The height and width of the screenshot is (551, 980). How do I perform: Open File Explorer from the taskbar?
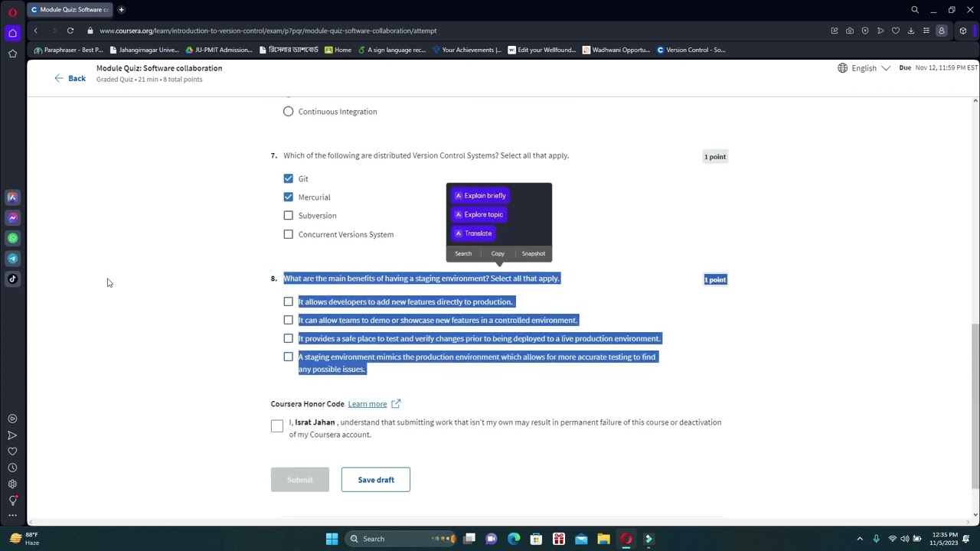[603, 539]
